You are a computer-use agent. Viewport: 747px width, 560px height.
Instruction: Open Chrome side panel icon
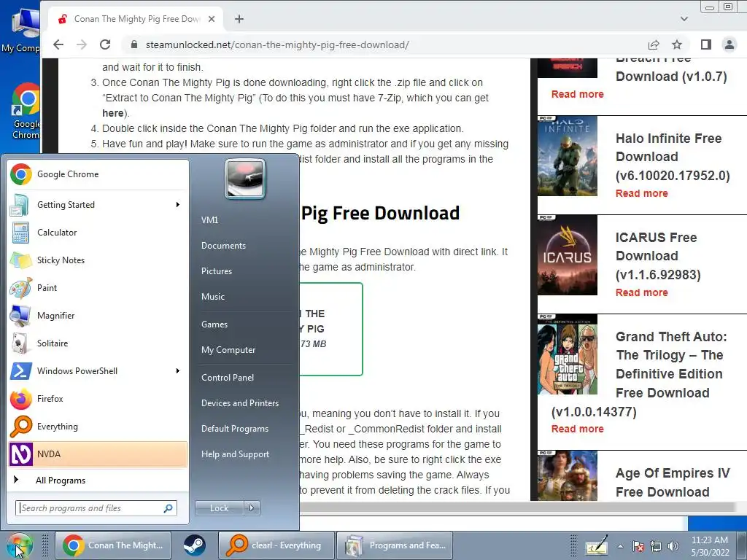706,44
